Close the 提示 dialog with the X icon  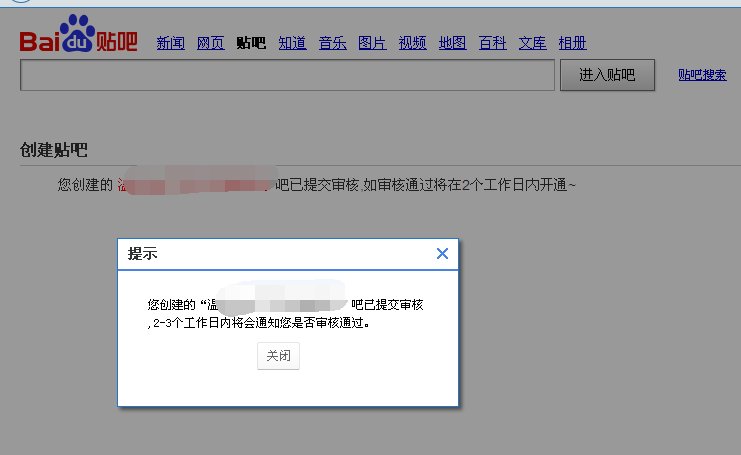(x=442, y=254)
